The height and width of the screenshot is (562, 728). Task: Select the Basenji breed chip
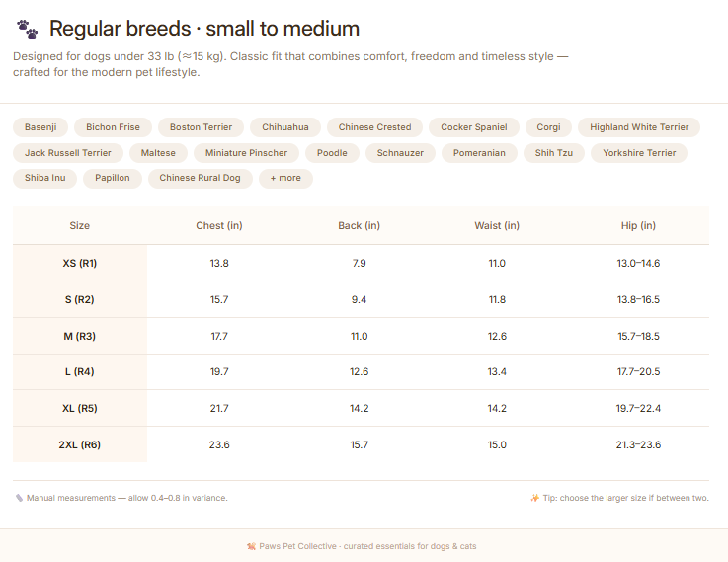[x=40, y=127]
